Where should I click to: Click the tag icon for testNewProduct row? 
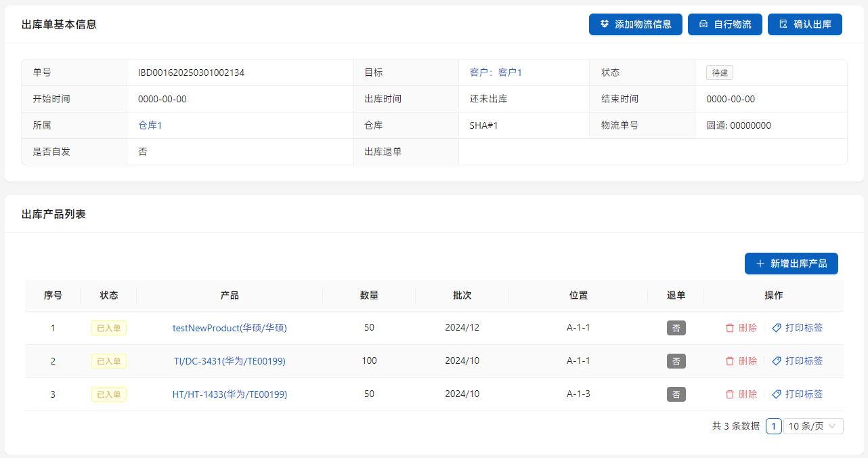coord(777,328)
